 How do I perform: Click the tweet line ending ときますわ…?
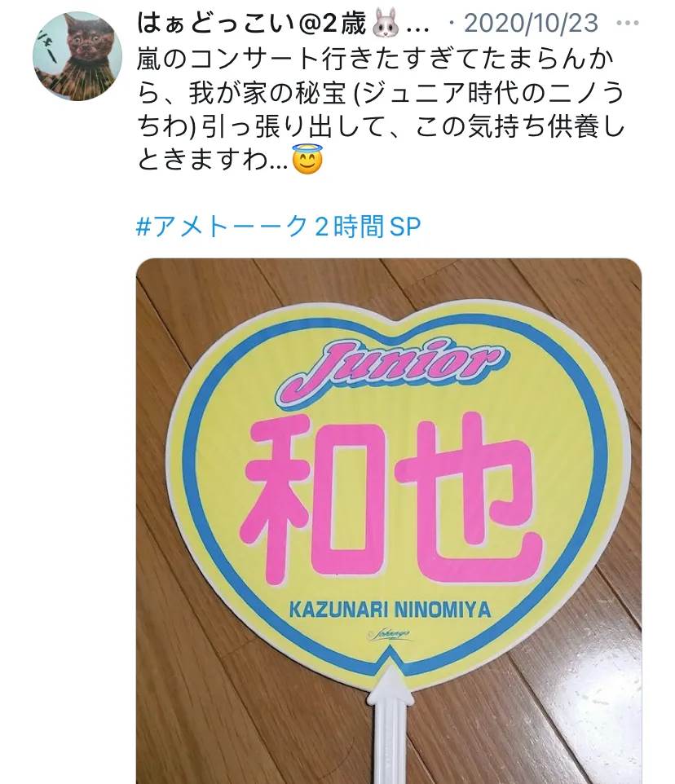213,160
